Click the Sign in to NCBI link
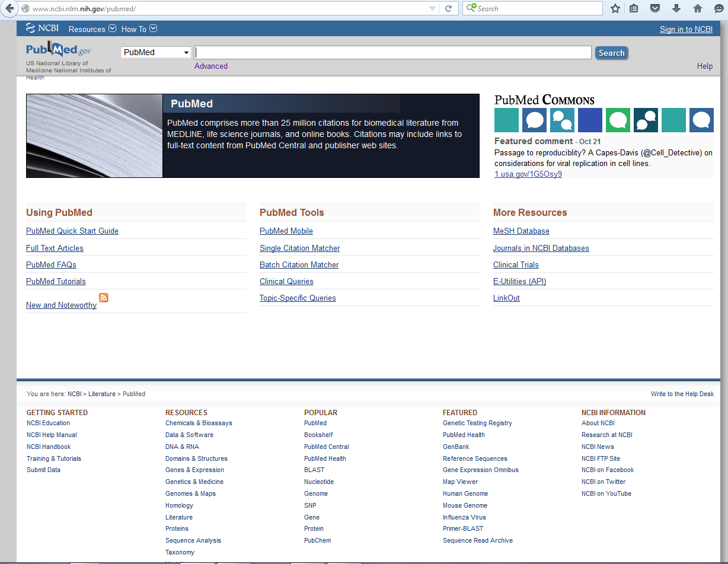The image size is (728, 564). tap(686, 29)
